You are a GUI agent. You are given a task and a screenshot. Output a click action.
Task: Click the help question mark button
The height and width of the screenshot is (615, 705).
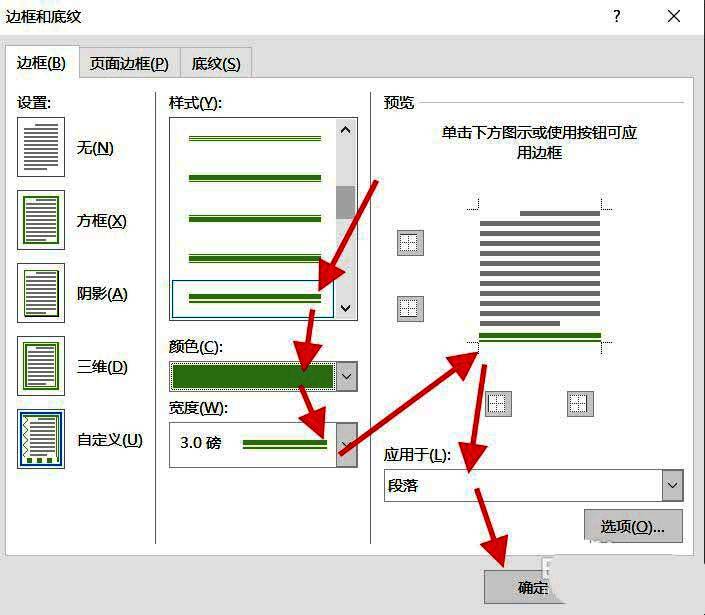pyautogui.click(x=617, y=16)
